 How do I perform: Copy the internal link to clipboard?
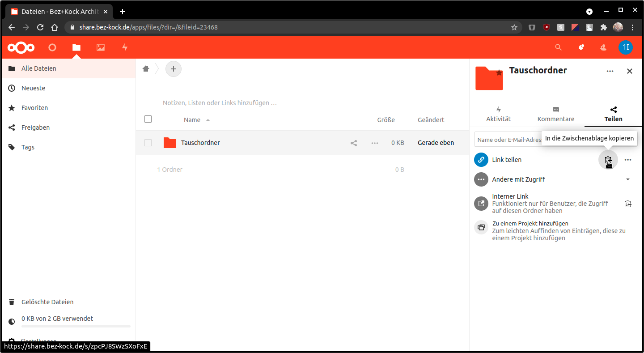628,204
